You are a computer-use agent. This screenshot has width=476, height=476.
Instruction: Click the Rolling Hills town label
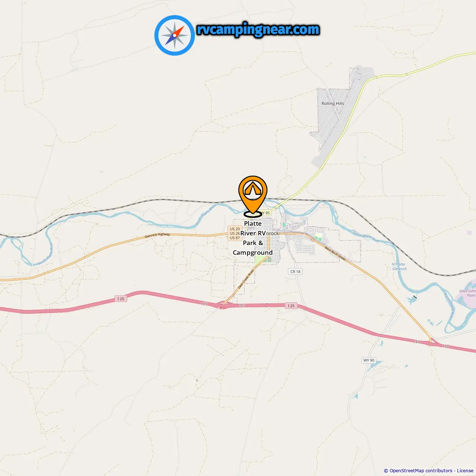pyautogui.click(x=333, y=103)
